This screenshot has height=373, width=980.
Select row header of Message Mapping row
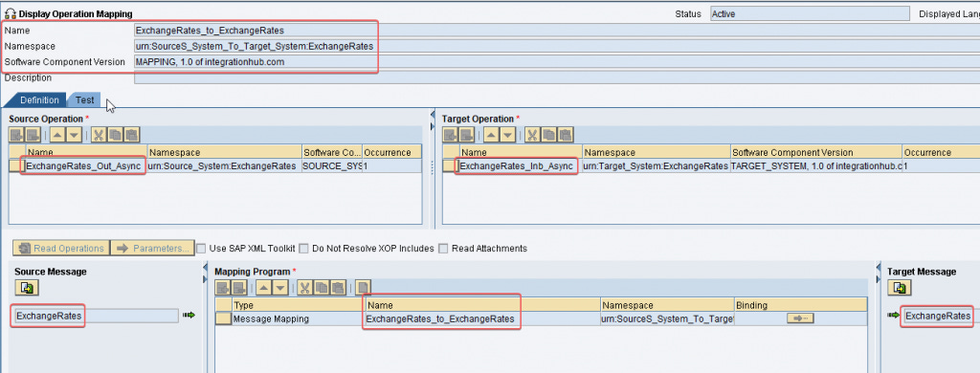coord(223,318)
